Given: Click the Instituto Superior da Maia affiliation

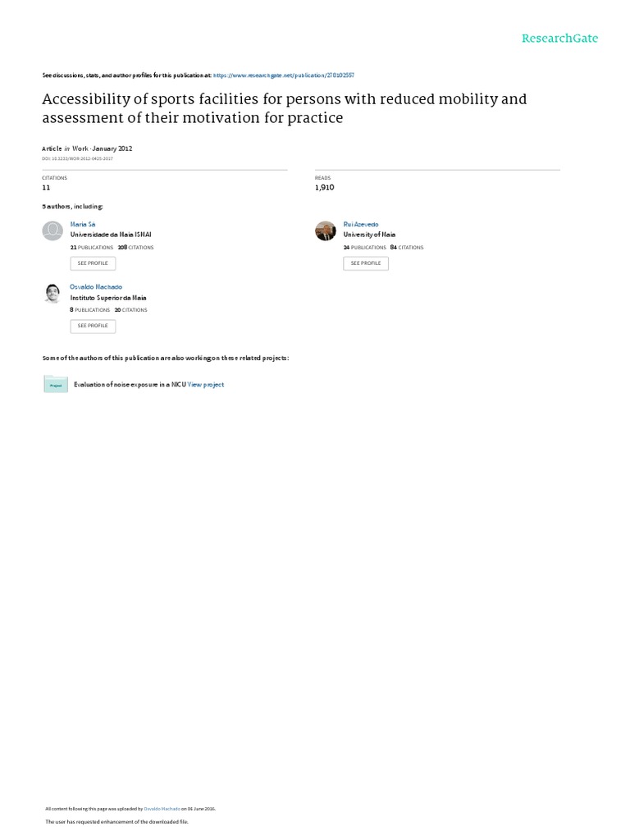Looking at the screenshot, I should click(108, 298).
